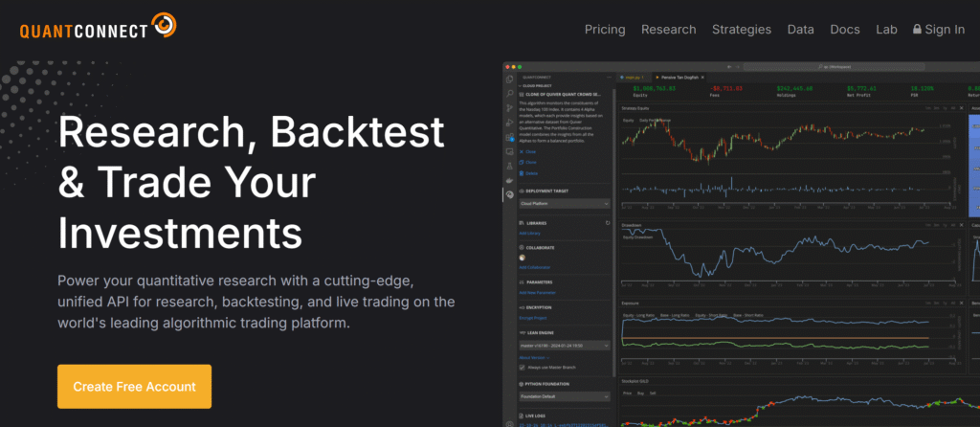This screenshot has height=427, width=980.
Task: Open the three-dot menu of QuantConnect panel
Action: click(609, 77)
